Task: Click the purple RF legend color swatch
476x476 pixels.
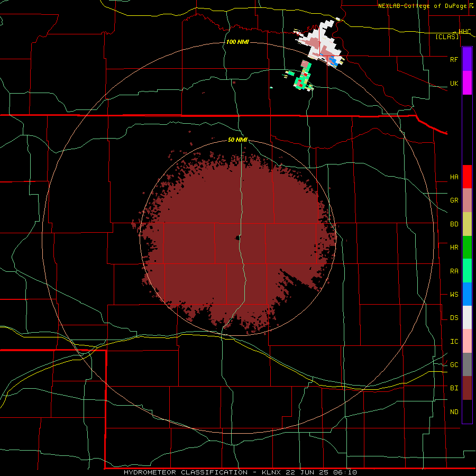Action: tap(467, 59)
